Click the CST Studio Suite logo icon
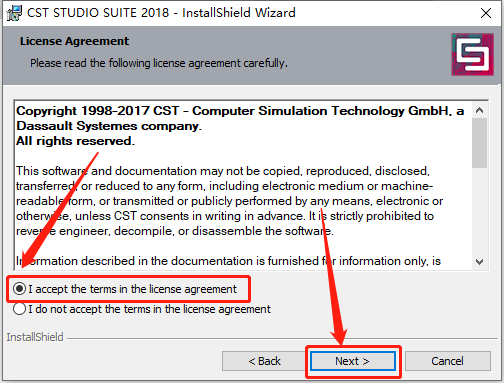The width and height of the screenshot is (504, 383). (x=473, y=54)
